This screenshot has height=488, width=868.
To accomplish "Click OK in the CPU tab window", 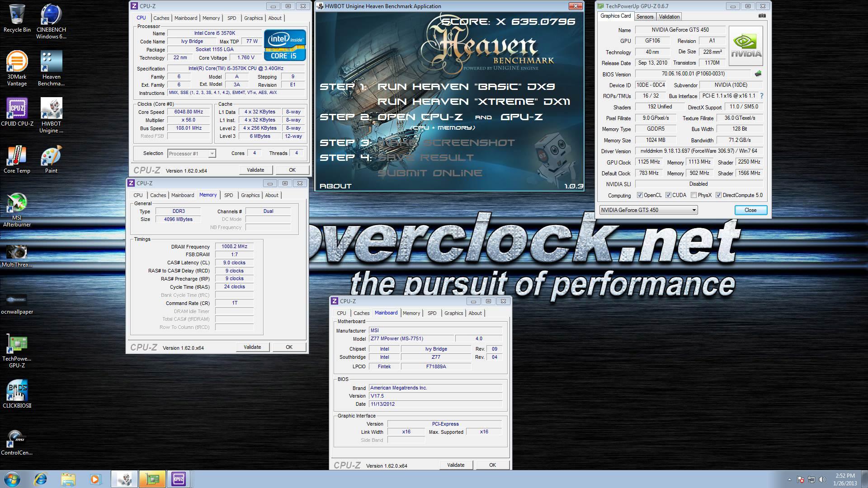I will point(292,170).
